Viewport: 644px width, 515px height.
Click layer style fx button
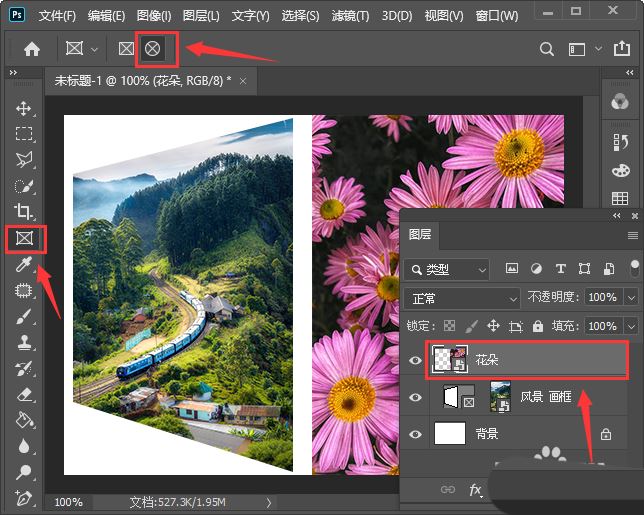pos(475,490)
